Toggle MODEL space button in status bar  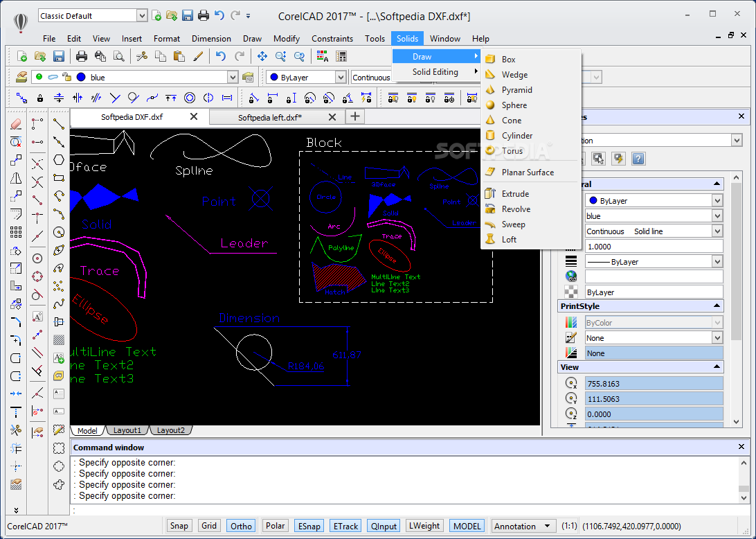click(467, 526)
